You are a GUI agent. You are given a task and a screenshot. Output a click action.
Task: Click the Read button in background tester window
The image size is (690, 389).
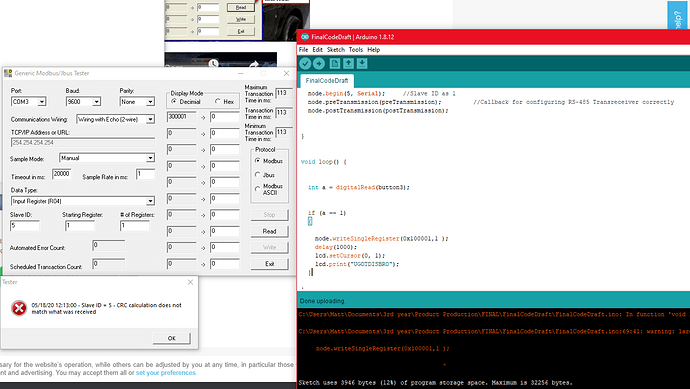[x=241, y=7]
